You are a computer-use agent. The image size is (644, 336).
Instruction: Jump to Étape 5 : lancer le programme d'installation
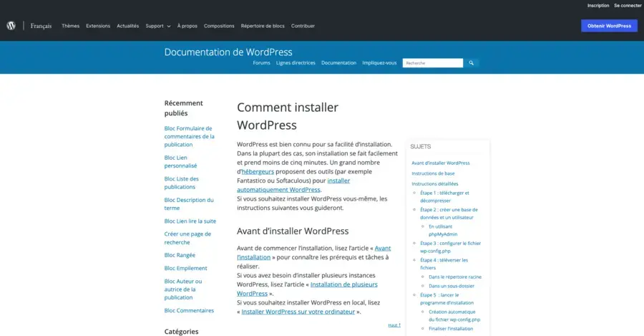point(447,299)
